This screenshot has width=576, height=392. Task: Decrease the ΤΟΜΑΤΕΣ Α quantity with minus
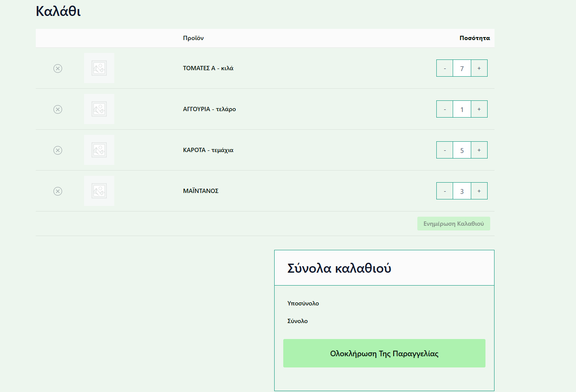[445, 68]
